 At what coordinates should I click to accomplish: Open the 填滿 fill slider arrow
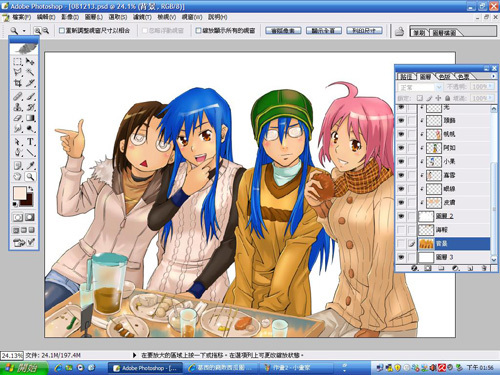click(491, 98)
